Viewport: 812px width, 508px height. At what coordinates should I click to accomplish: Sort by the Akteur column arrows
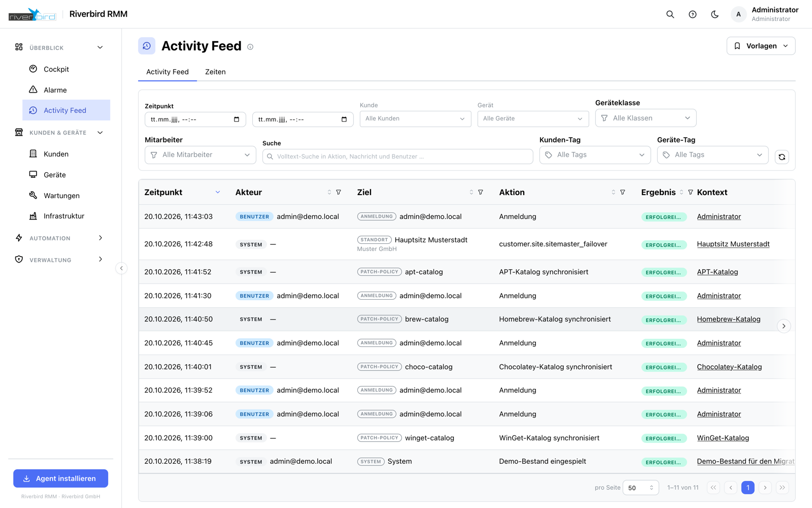coord(329,192)
